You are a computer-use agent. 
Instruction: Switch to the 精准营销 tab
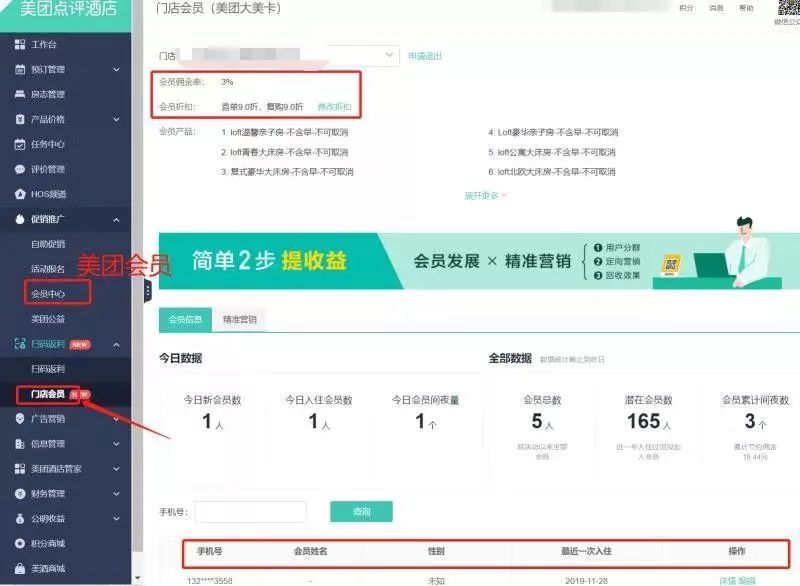click(x=239, y=319)
